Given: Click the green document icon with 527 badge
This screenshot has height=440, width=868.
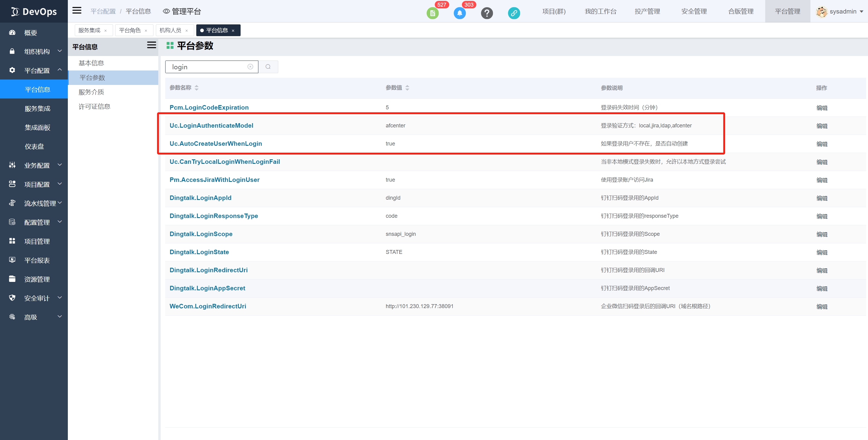Looking at the screenshot, I should coord(432,13).
